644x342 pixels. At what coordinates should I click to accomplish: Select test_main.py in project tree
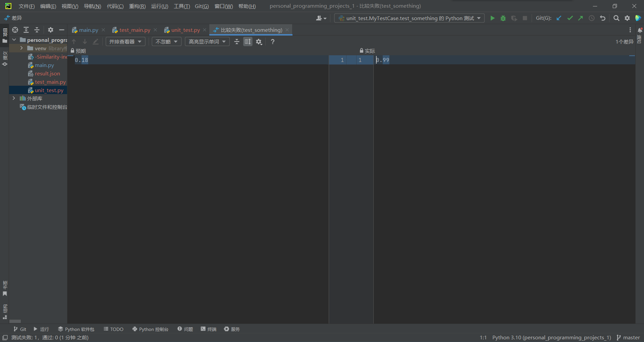(x=50, y=82)
